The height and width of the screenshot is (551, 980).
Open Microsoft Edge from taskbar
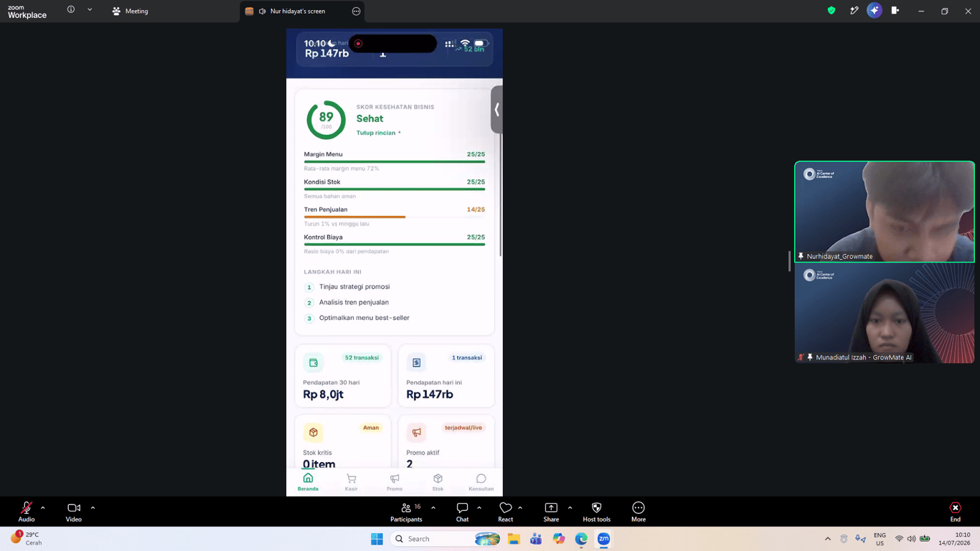581,539
